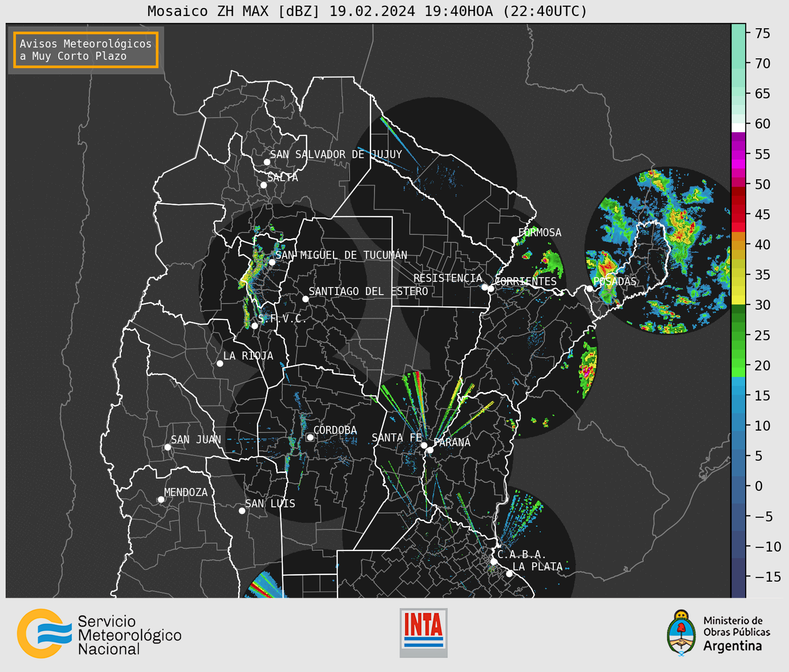
Task: Click the yellow 30 dBZ color band
Action: tap(738, 300)
